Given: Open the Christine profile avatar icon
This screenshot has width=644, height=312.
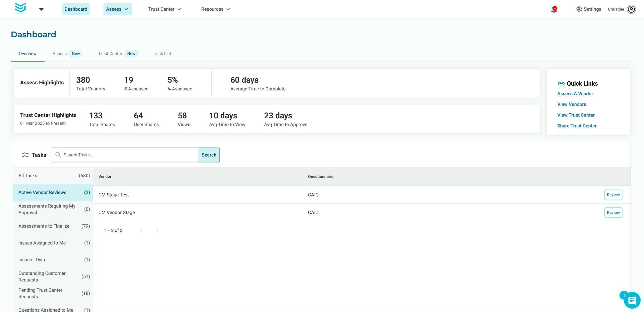Looking at the screenshot, I should (631, 9).
